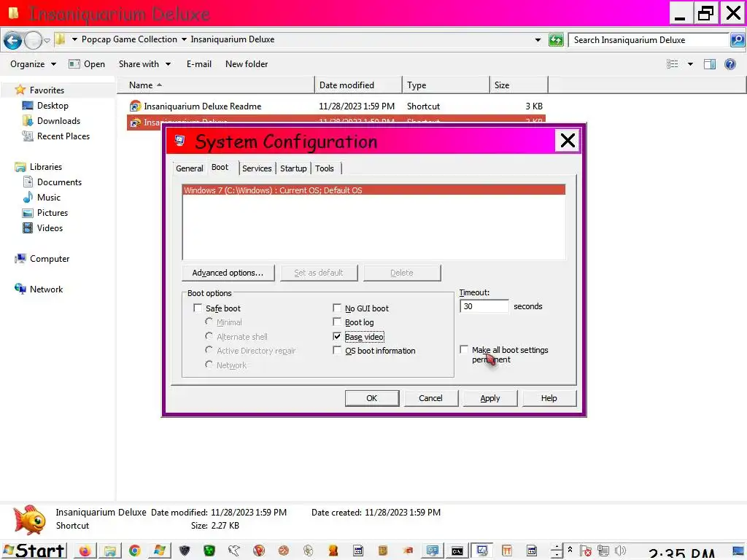Click the taskbar toolbar scroll arrows
This screenshot has height=560, width=747.
(556, 551)
